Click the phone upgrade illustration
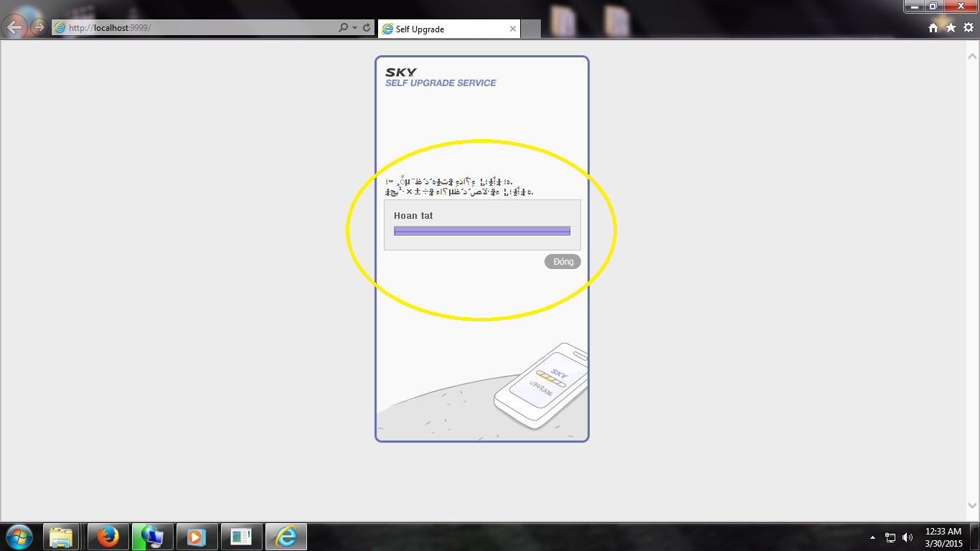980x551 pixels. point(542,386)
